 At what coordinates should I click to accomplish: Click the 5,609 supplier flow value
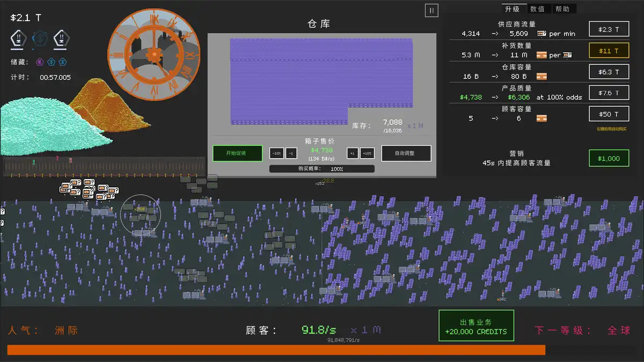coord(519,33)
